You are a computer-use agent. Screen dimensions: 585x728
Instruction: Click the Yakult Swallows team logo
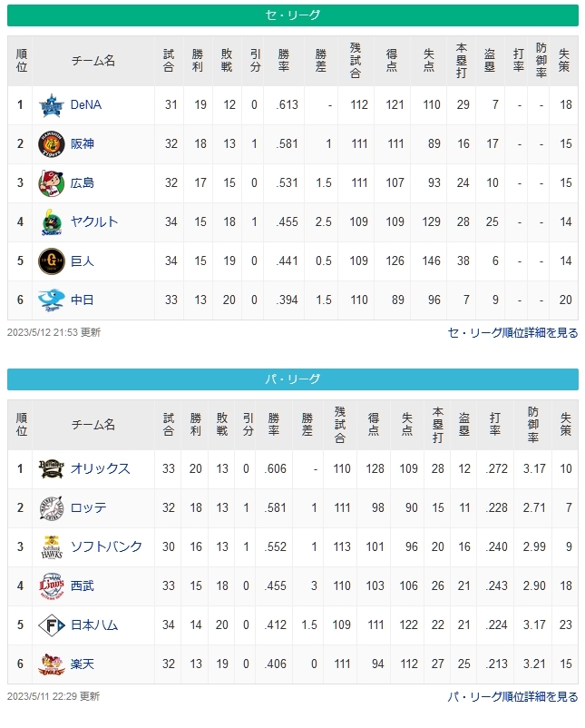click(x=51, y=222)
